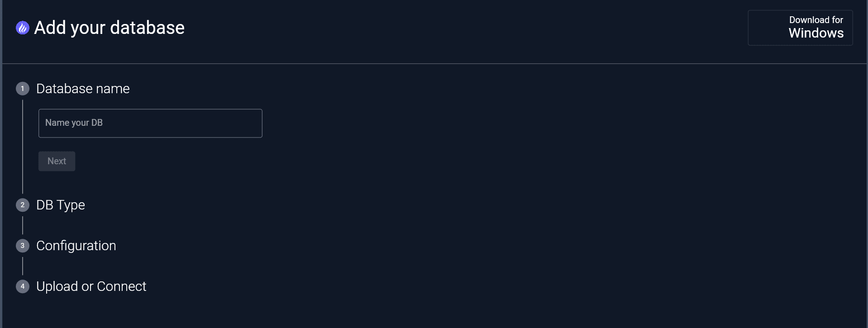Image resolution: width=868 pixels, height=328 pixels.
Task: Click connector line between Configuration and Upload
Action: click(23, 266)
